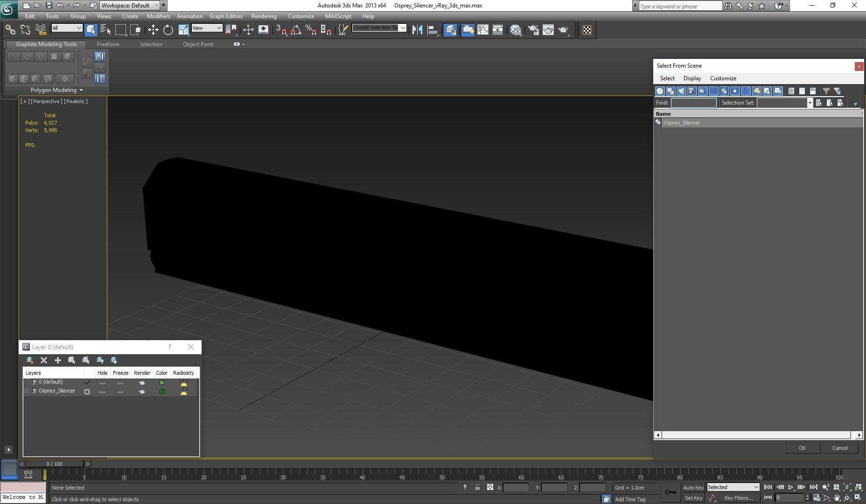Click the 0 (default) layer color swatch

[x=162, y=383]
